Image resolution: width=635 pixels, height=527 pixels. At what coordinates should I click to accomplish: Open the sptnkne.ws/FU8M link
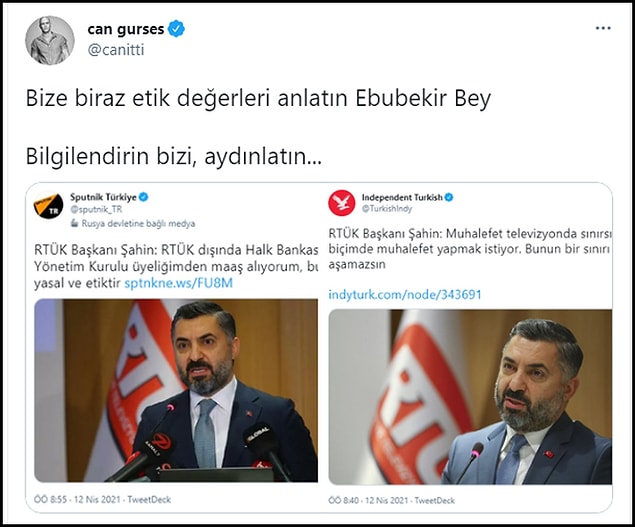click(x=179, y=283)
